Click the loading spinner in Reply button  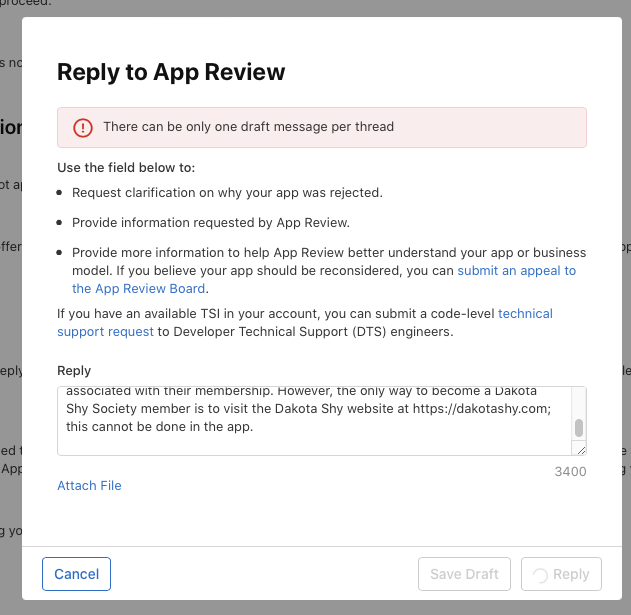[540, 575]
